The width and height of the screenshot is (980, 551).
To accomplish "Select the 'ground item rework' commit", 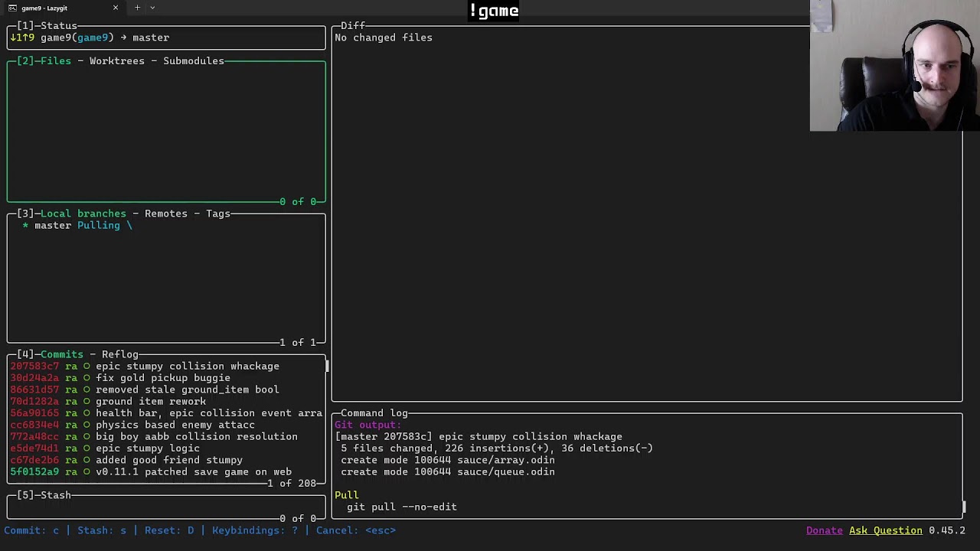I will 150,402.
